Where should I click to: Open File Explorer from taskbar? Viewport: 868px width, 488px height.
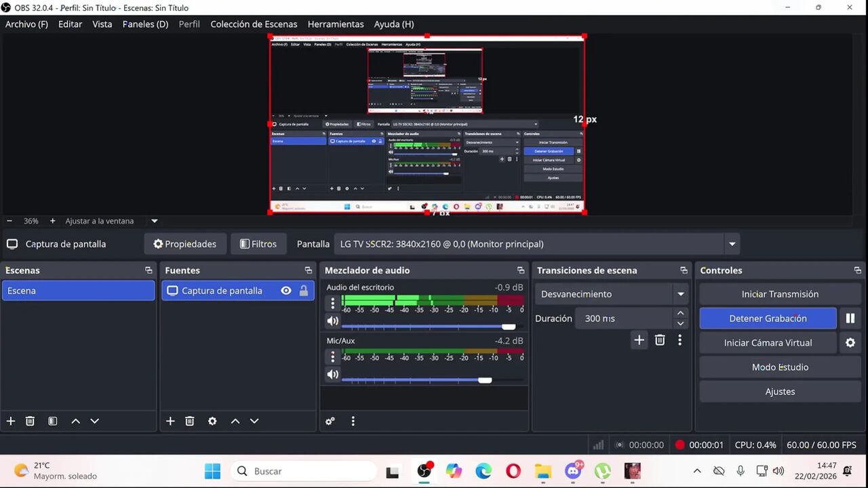(x=543, y=471)
